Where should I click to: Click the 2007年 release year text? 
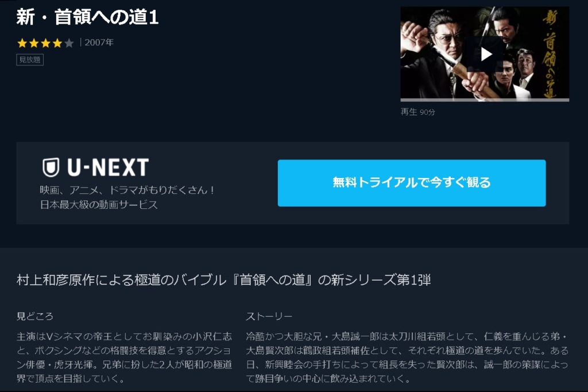click(99, 42)
